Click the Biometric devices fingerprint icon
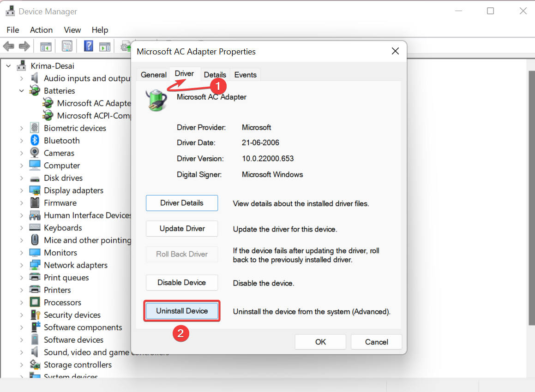 point(35,128)
